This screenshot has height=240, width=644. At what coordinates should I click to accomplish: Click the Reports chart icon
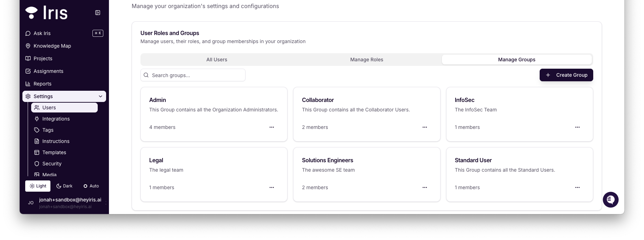(x=28, y=84)
